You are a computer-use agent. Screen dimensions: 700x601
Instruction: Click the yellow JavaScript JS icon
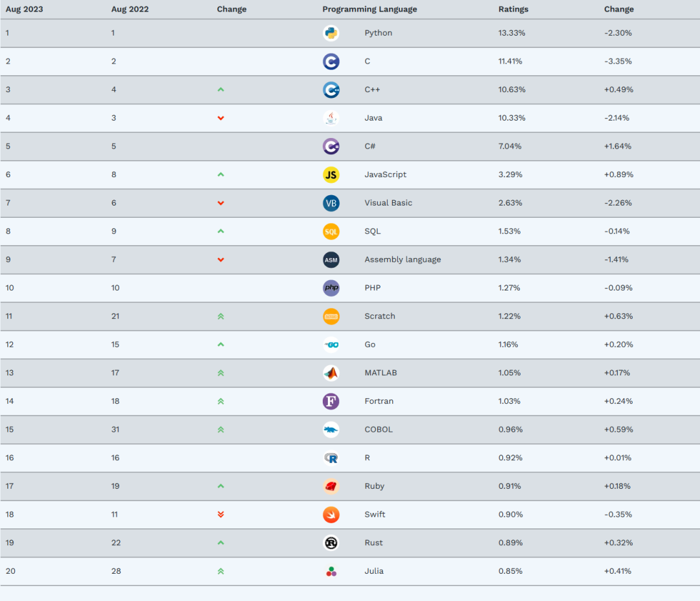(331, 174)
